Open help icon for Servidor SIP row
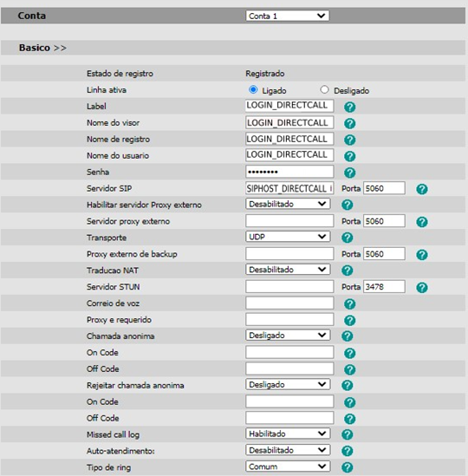 point(422,189)
